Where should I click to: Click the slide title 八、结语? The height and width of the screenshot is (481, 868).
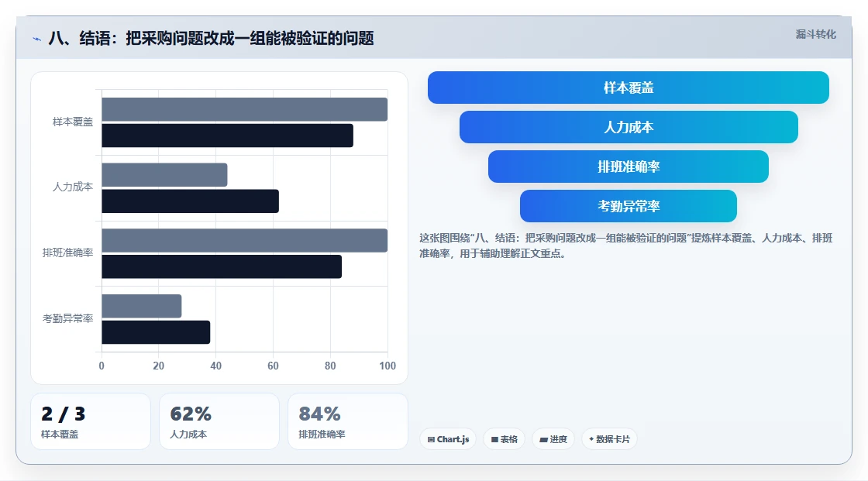pyautogui.click(x=211, y=38)
